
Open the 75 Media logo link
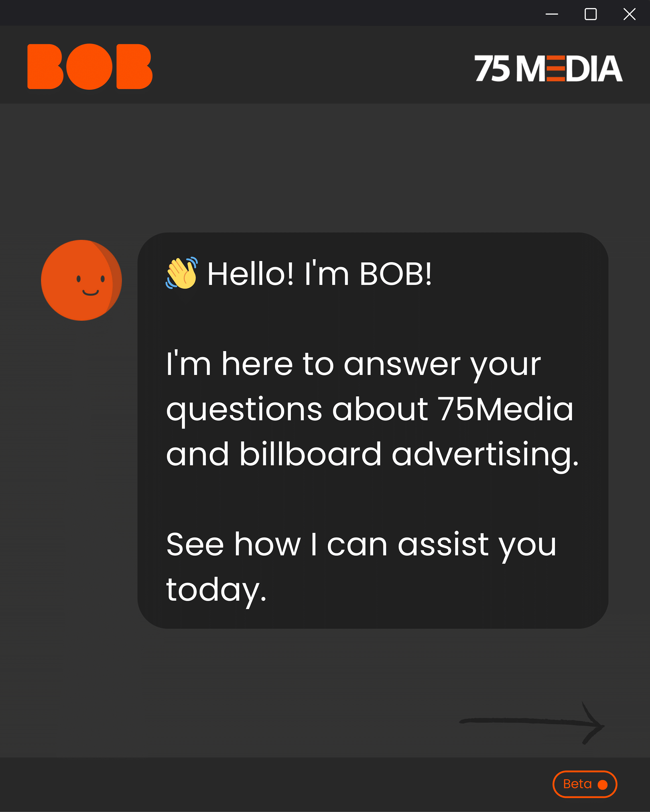(548, 69)
